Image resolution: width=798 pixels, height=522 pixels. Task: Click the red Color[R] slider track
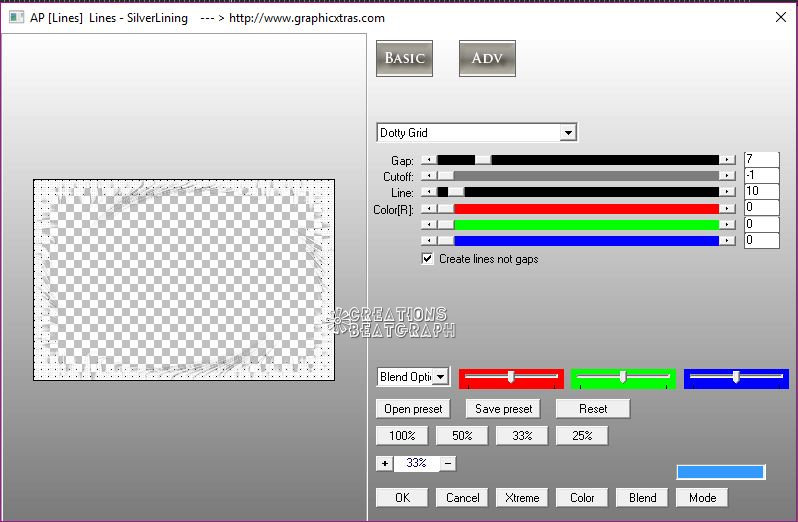[579, 209]
